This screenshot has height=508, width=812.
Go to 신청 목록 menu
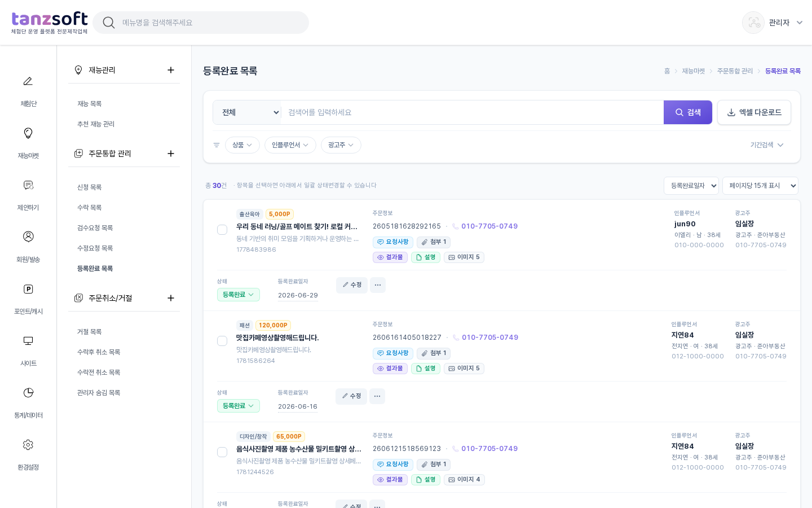(90, 187)
